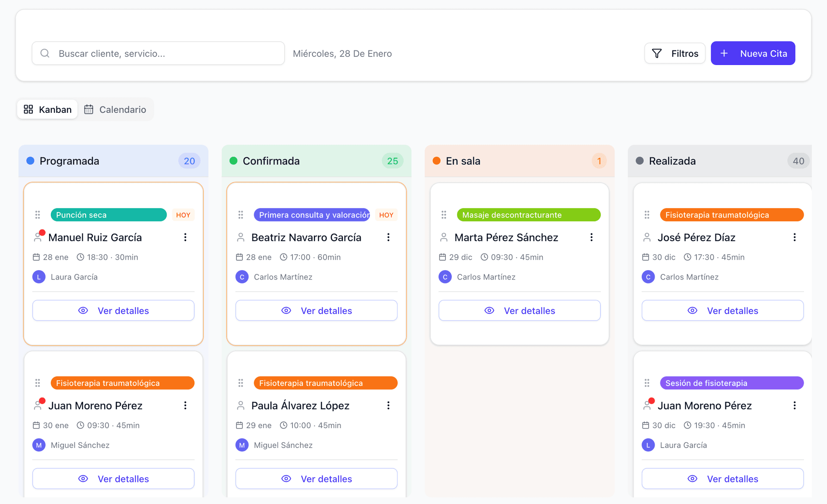
Task: Toggle the eye icon on José Pérez Díaz's details
Action: pyautogui.click(x=693, y=310)
